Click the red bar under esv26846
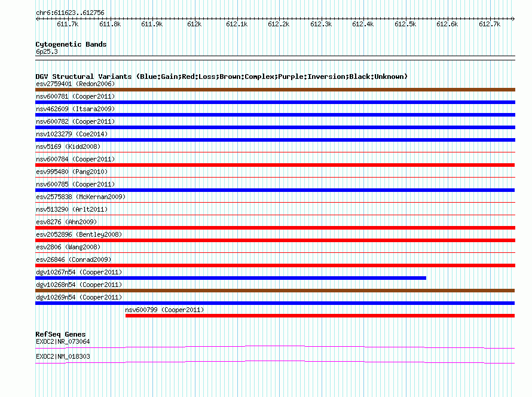532x397 pixels. pyautogui.click(x=275, y=265)
